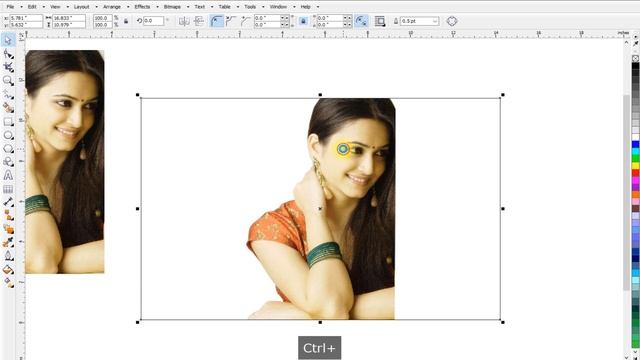Open the Arrange menu
Screen dimensions: 640x360
pyautogui.click(x=112, y=7)
